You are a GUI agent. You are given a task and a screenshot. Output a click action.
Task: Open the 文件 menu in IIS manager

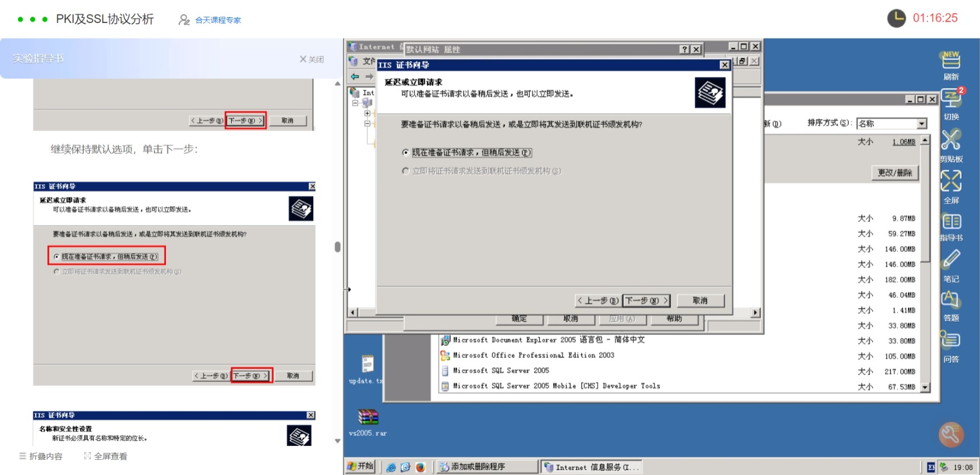368,61
